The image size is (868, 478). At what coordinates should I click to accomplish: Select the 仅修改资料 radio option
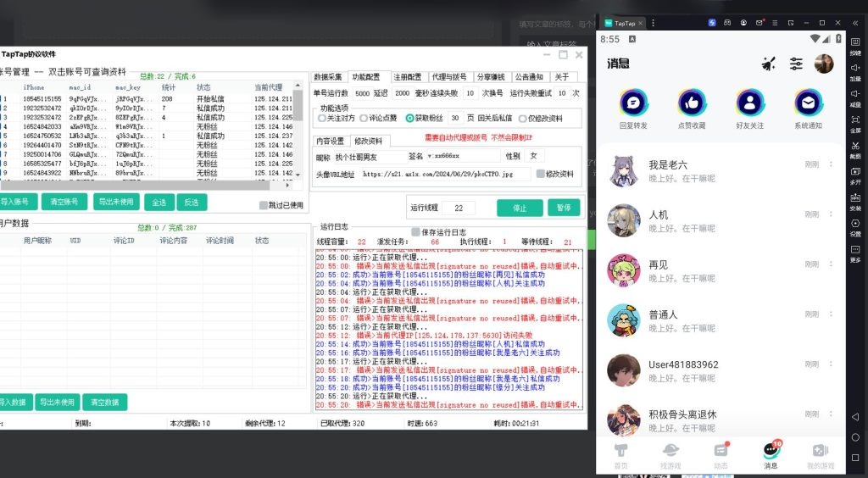tap(523, 119)
